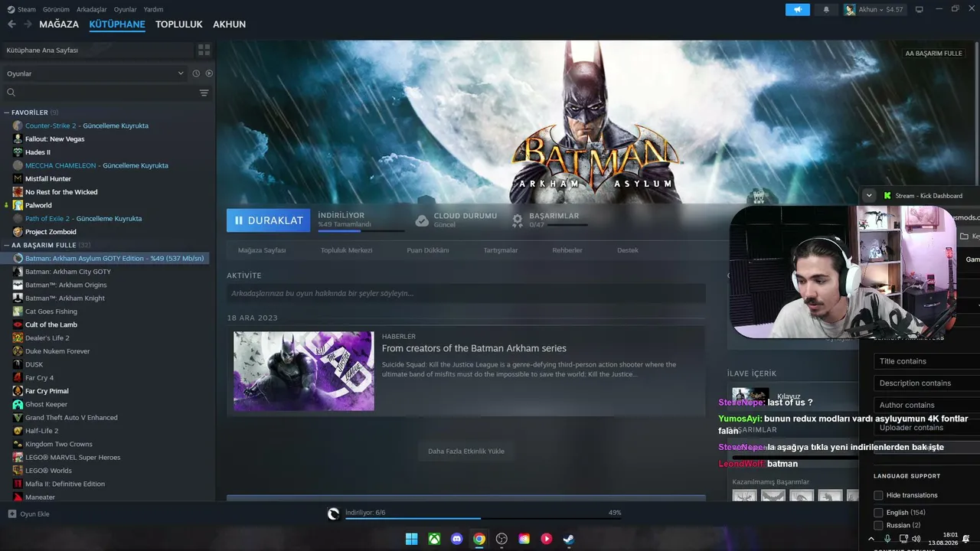
Task: Open Kütüphane Ana Sayfası
Action: coord(97,50)
